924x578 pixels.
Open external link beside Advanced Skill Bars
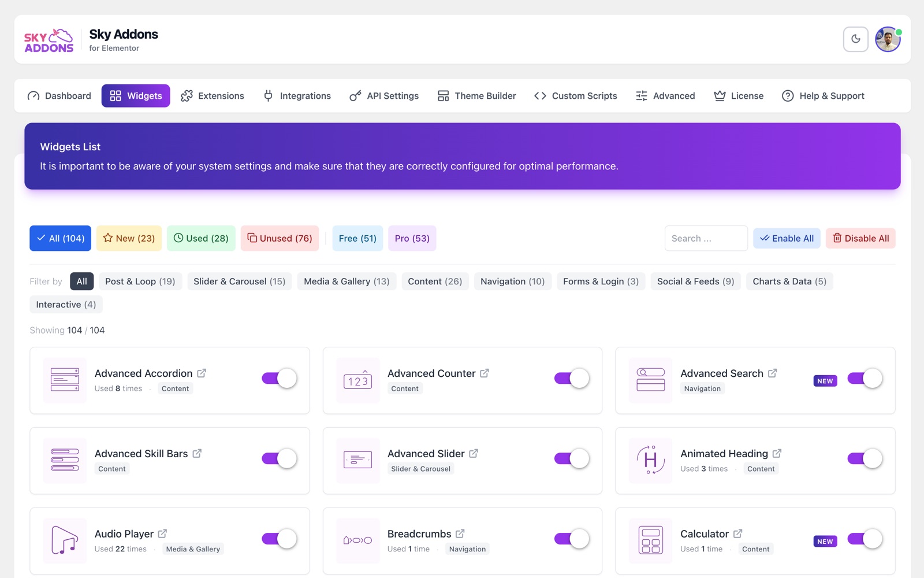pyautogui.click(x=197, y=454)
